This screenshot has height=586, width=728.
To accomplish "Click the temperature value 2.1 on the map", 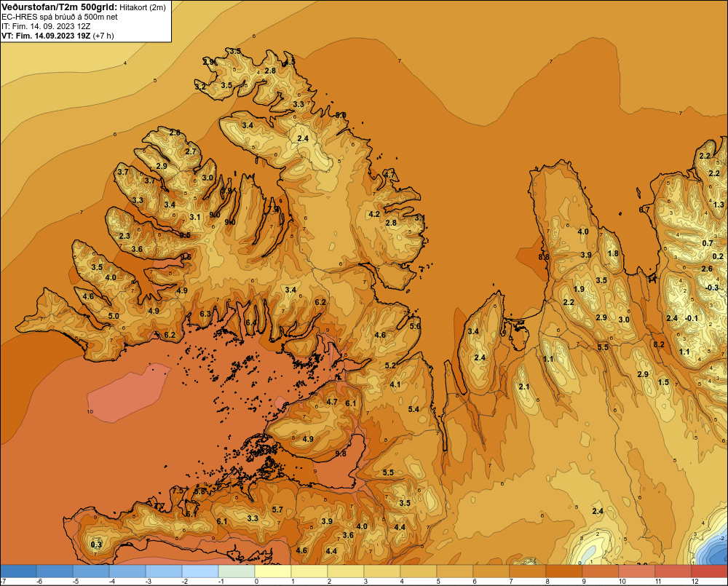I will tap(523, 387).
